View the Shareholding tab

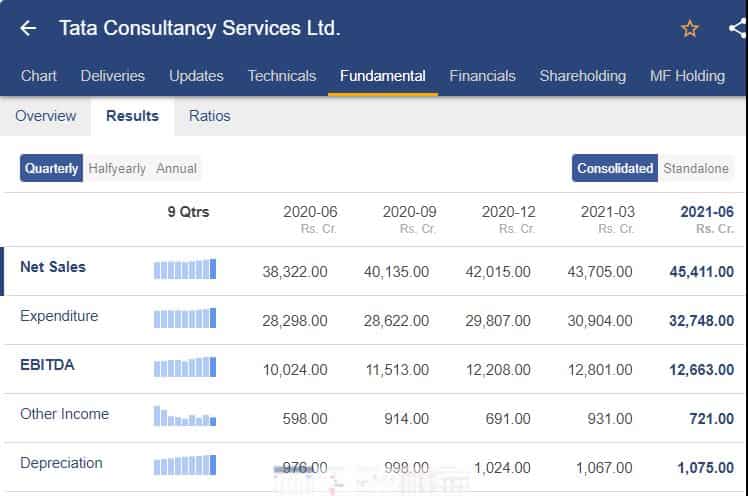click(582, 76)
